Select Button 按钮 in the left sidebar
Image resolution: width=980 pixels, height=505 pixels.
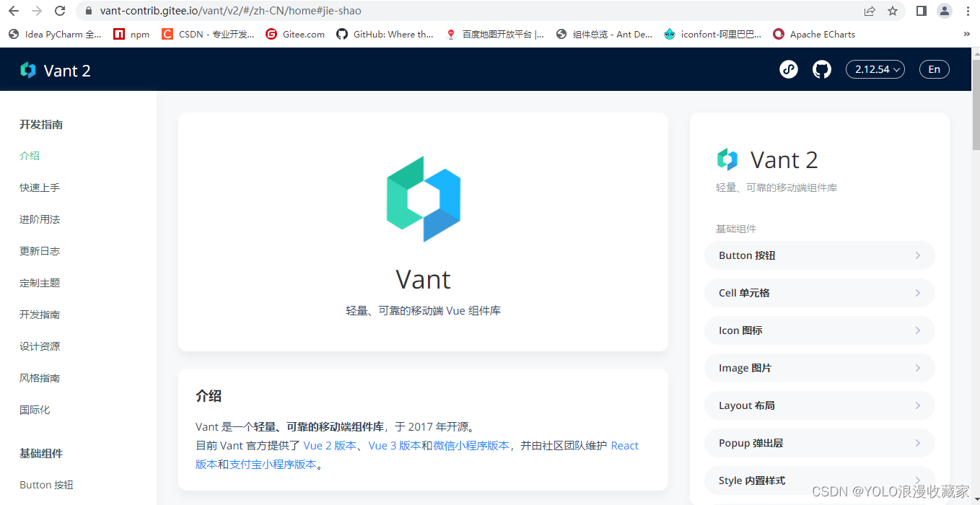[x=46, y=485]
